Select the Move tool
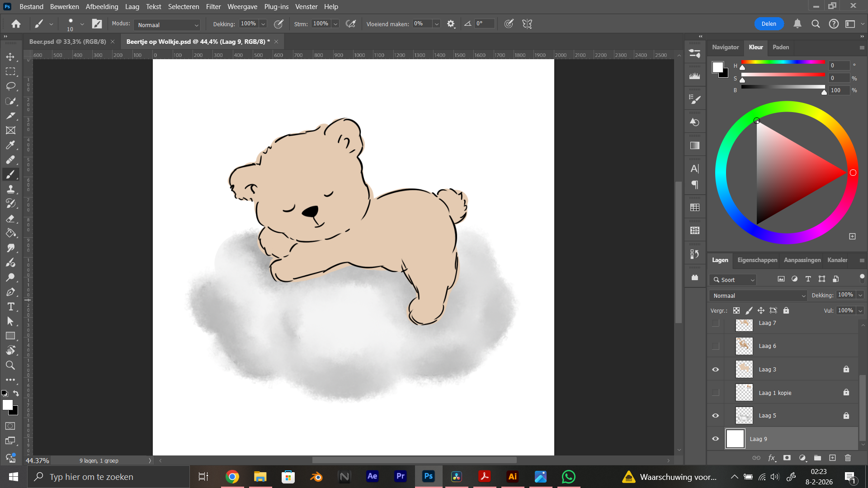The width and height of the screenshot is (868, 488). click(x=10, y=57)
